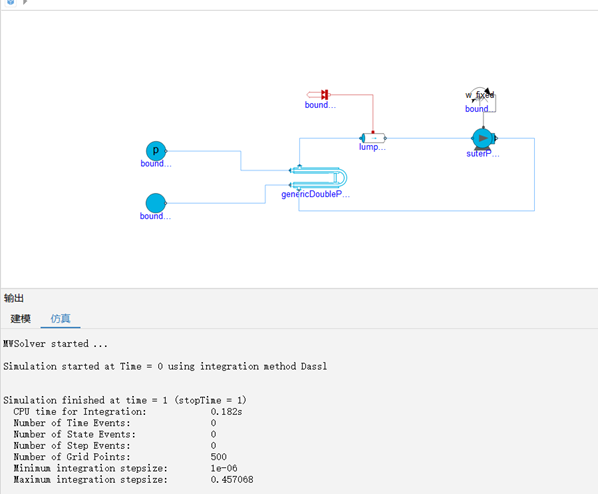Select the pressure boundary circle marked p
This screenshot has height=494, width=598.
156,151
